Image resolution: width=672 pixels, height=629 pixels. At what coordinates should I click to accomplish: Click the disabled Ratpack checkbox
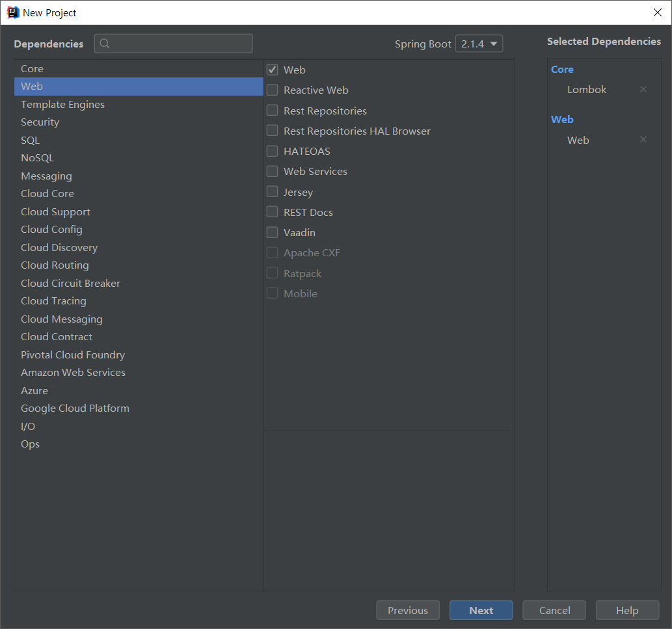272,273
